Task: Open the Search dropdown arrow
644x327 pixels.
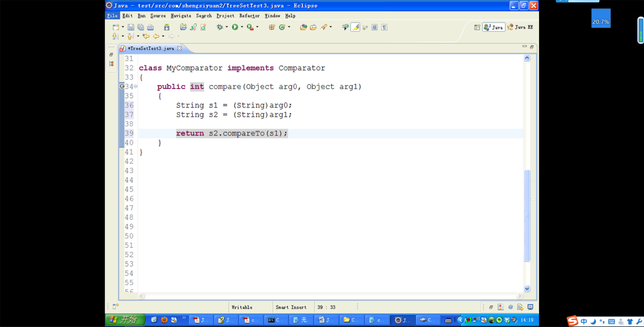Action: pos(331,27)
